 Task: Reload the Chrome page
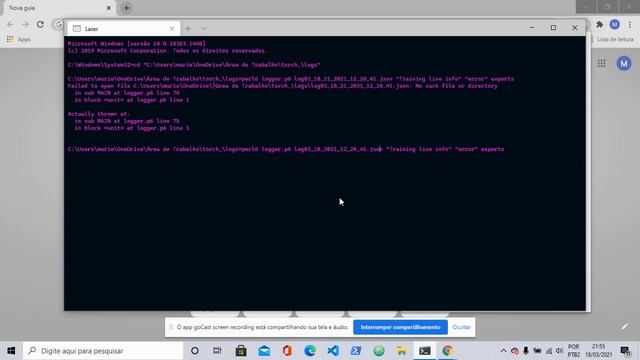tap(40, 24)
